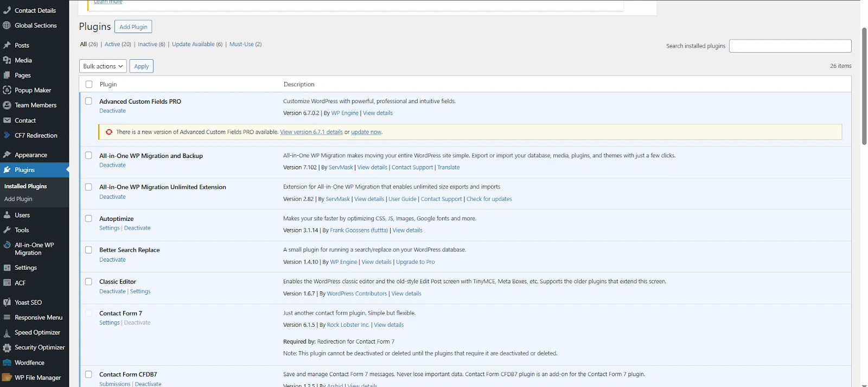Screen dimensions: 868x387
Task: Click the All-in-One WP Migration sidebar icon
Action: 7,245
